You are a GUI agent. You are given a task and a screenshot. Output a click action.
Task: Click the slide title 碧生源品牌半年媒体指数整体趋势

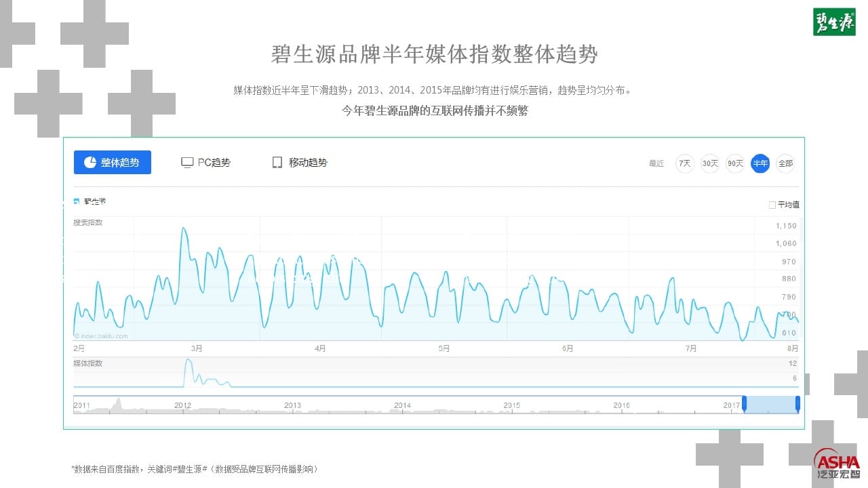click(434, 54)
